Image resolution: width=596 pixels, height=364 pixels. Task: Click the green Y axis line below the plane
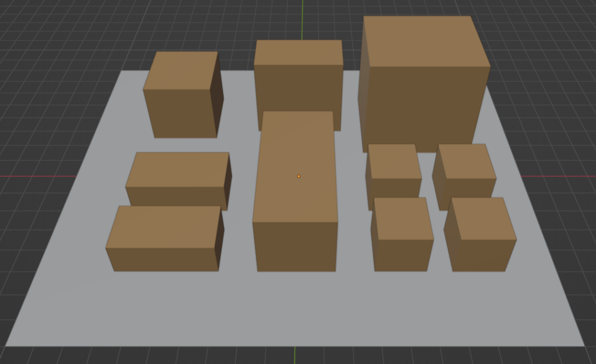(295, 355)
